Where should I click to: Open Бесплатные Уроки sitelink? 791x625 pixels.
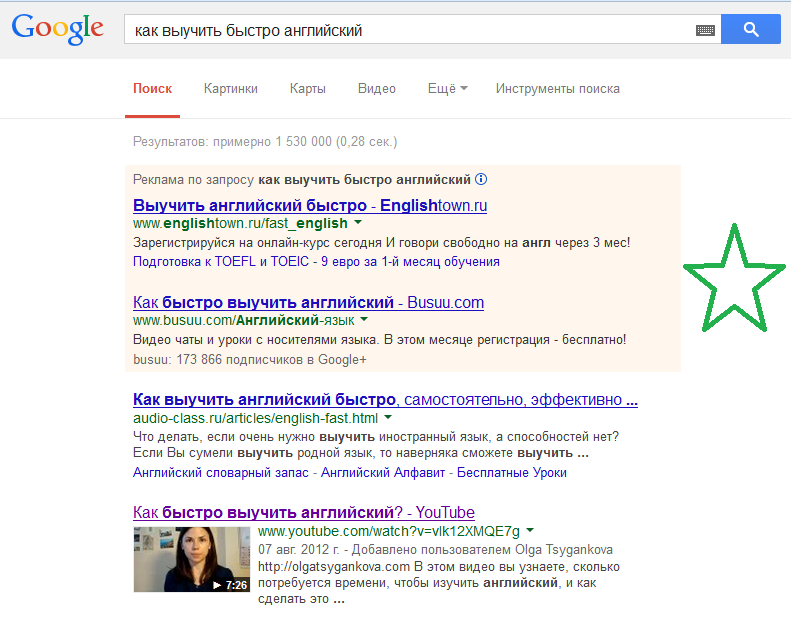pyautogui.click(x=512, y=472)
